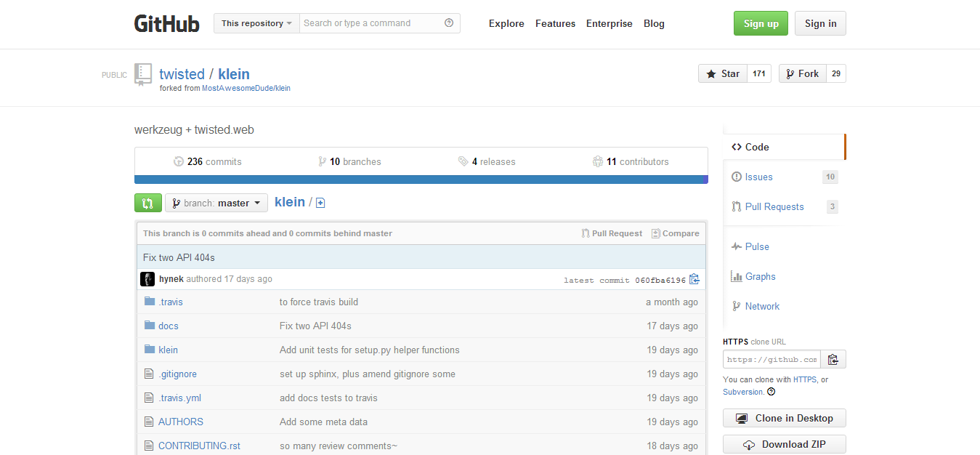
Task: Click .travis.yml file icon
Action: 150,398
